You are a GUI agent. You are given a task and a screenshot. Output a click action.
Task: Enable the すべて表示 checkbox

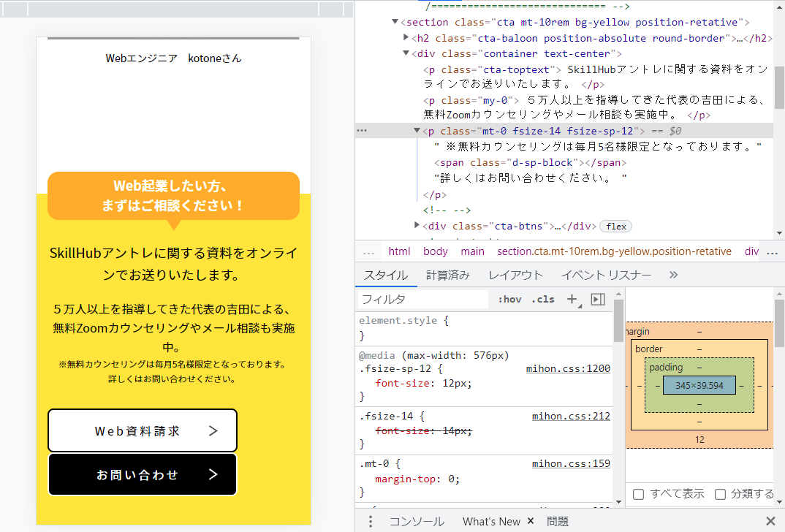point(638,495)
